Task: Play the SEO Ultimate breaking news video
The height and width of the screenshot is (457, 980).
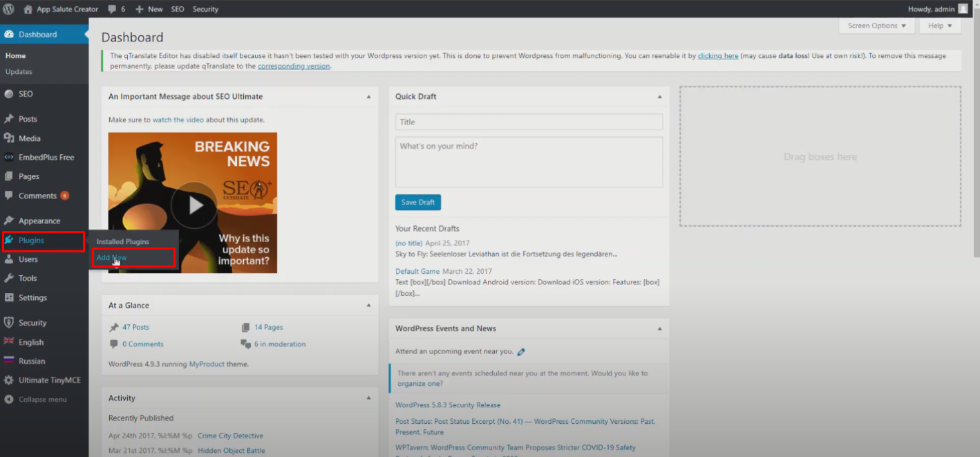Action: (x=194, y=205)
